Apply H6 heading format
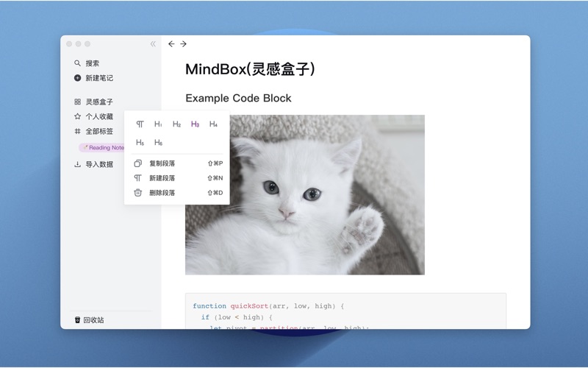This screenshot has height=368, width=588. click(x=158, y=142)
